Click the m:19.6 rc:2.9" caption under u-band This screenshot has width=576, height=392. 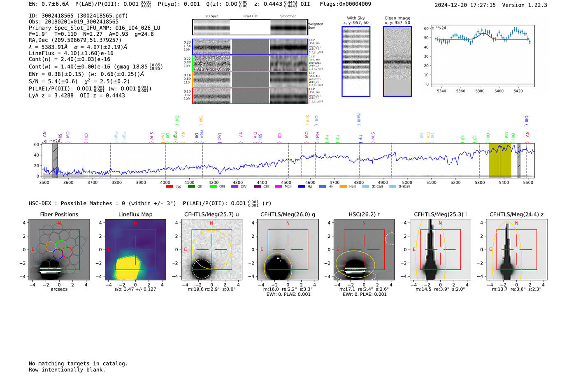pos(211,289)
